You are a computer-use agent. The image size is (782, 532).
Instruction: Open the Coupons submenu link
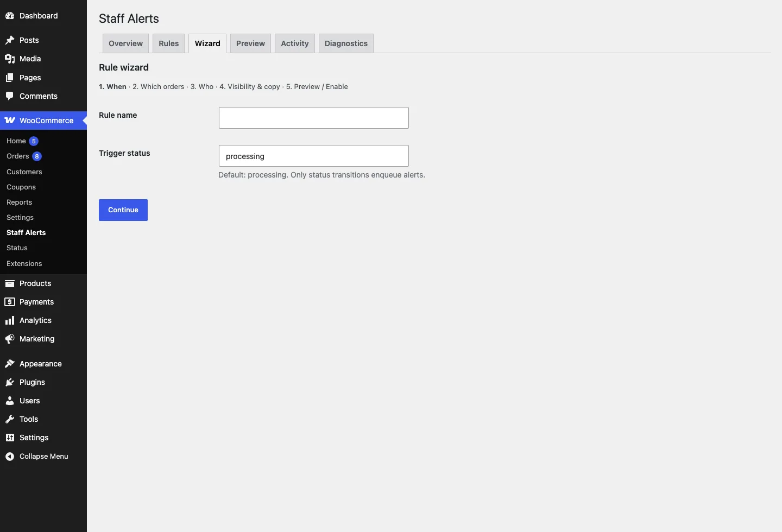click(21, 187)
